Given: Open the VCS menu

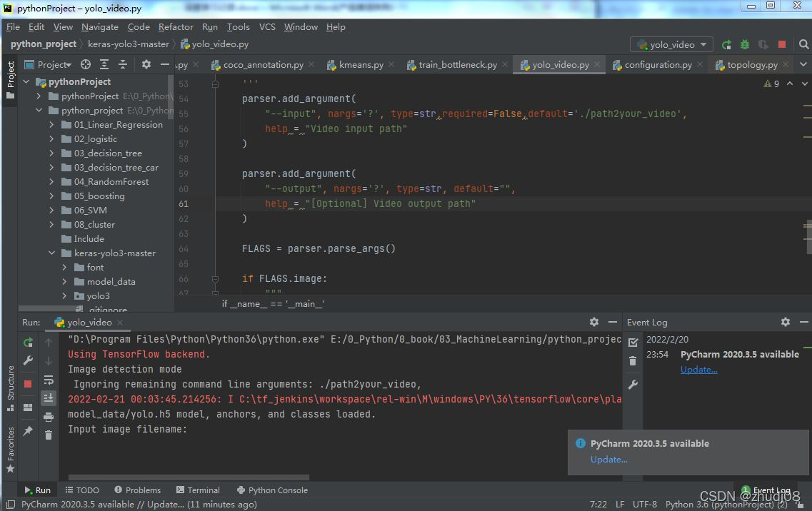Looking at the screenshot, I should coord(267,27).
